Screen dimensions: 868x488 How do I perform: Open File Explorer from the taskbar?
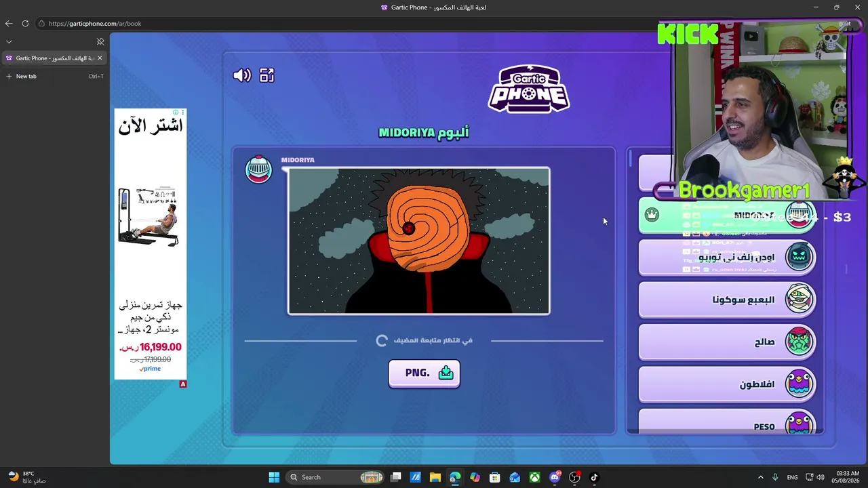point(435,477)
